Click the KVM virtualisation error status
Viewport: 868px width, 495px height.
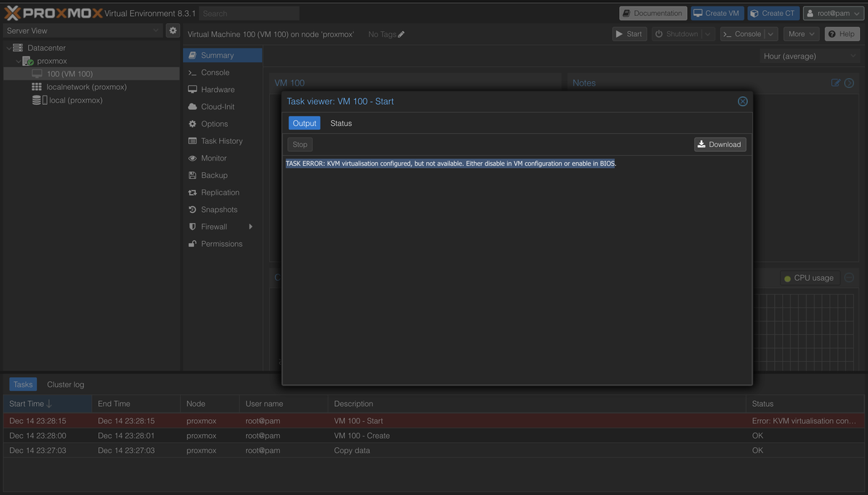(804, 420)
